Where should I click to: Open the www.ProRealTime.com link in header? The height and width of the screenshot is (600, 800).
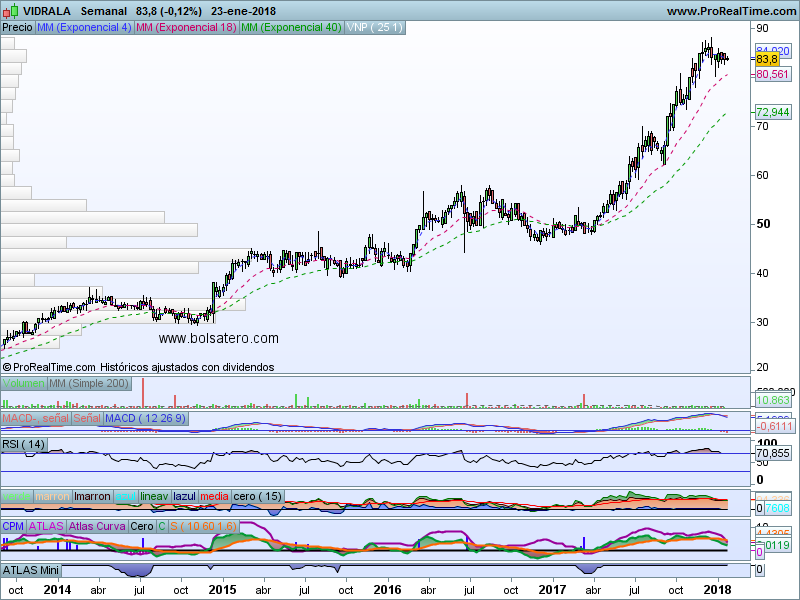730,11
